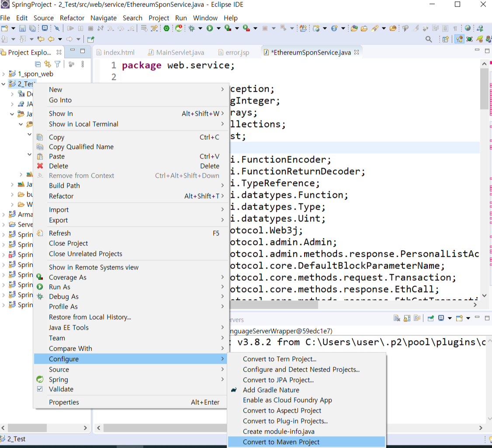Open the Back history dropdown arrow
The height and width of the screenshot is (448, 492).
pyautogui.click(x=60, y=39)
